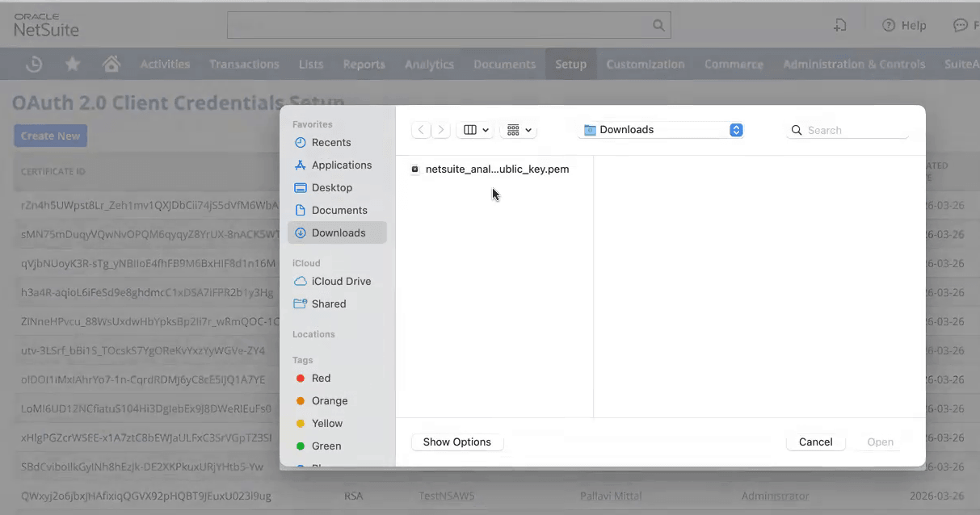Filter by Orange tag
Viewport: 980px width, 515px height.
(x=330, y=400)
